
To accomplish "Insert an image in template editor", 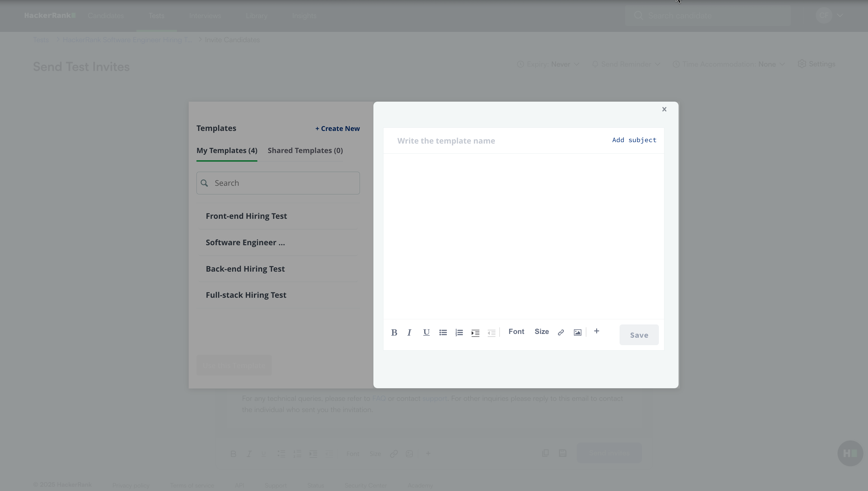I will tap(577, 333).
